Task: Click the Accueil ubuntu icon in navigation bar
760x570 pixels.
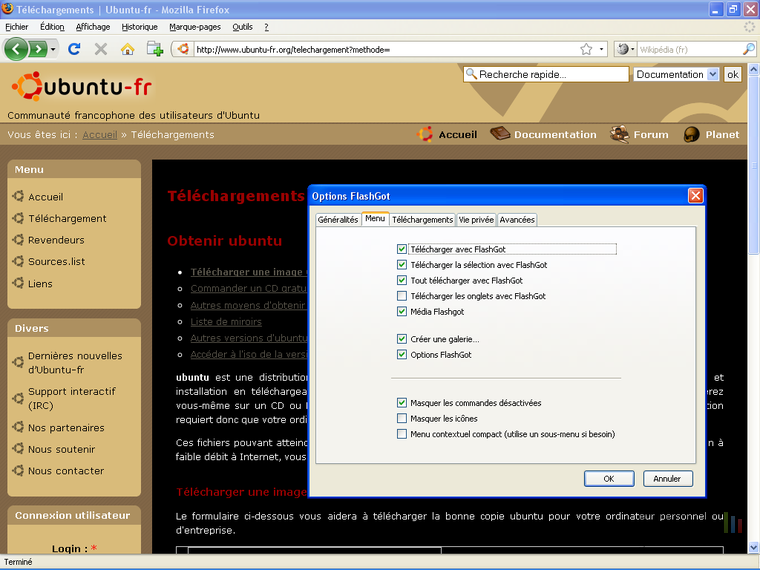Action: tap(425, 134)
